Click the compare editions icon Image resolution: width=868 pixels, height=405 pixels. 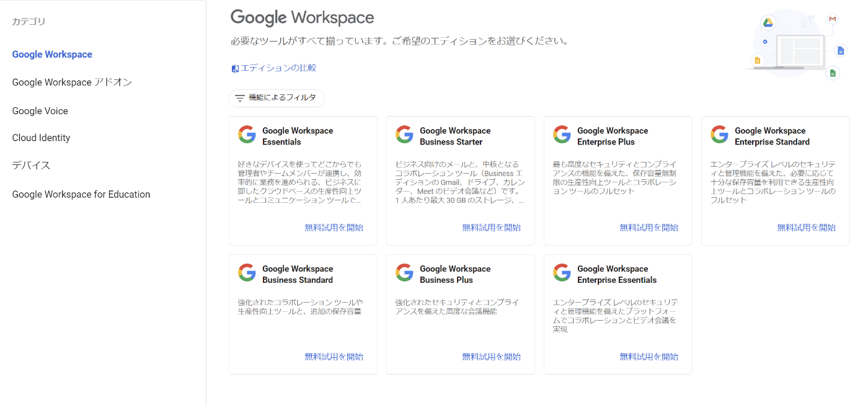tap(235, 68)
